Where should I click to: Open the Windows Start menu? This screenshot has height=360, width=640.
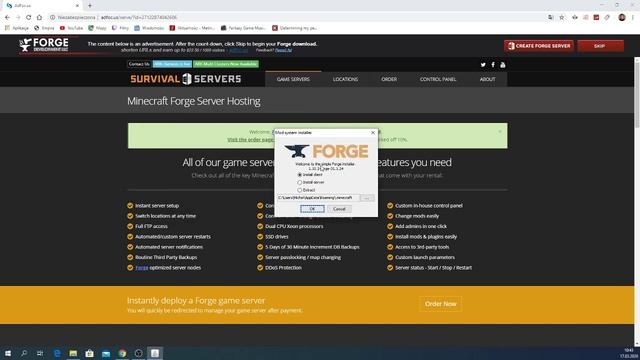click(8, 353)
